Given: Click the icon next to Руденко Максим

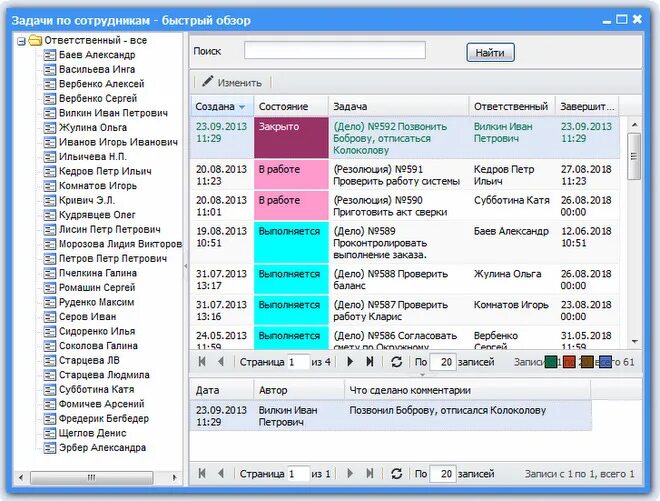Looking at the screenshot, I should pos(50,303).
